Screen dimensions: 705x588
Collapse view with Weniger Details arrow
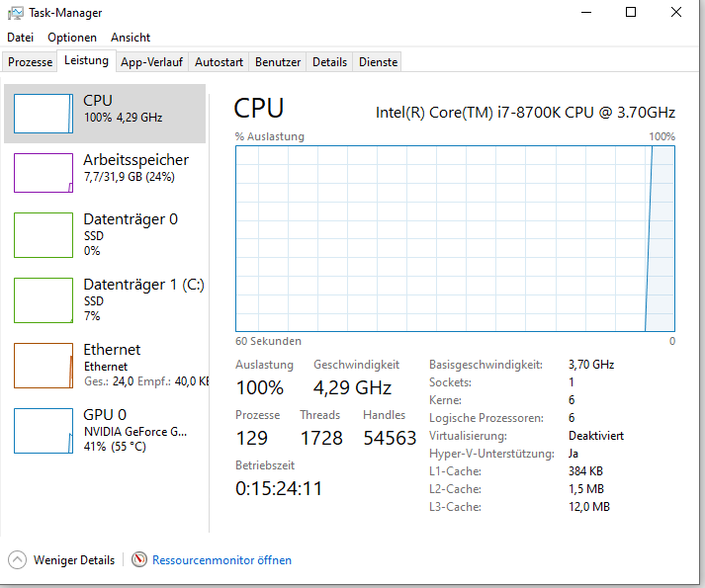[17, 559]
